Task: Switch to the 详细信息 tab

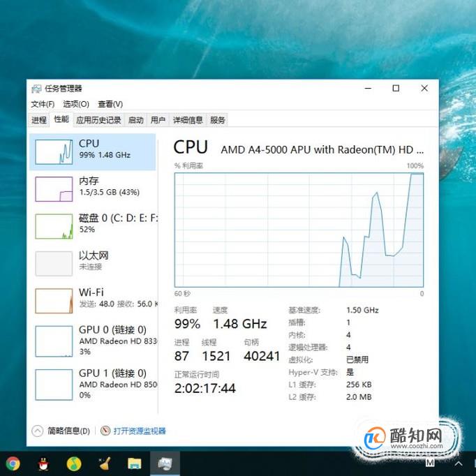Action: click(188, 120)
